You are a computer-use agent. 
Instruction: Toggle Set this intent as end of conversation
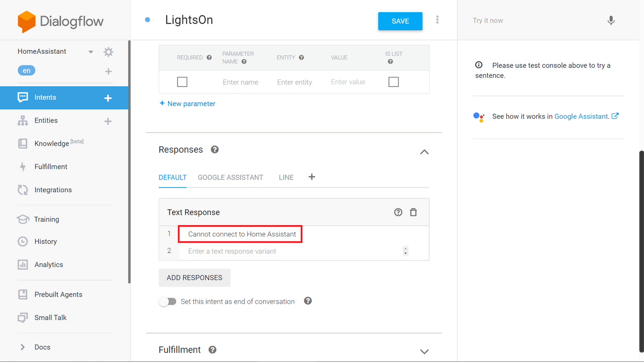[168, 302]
